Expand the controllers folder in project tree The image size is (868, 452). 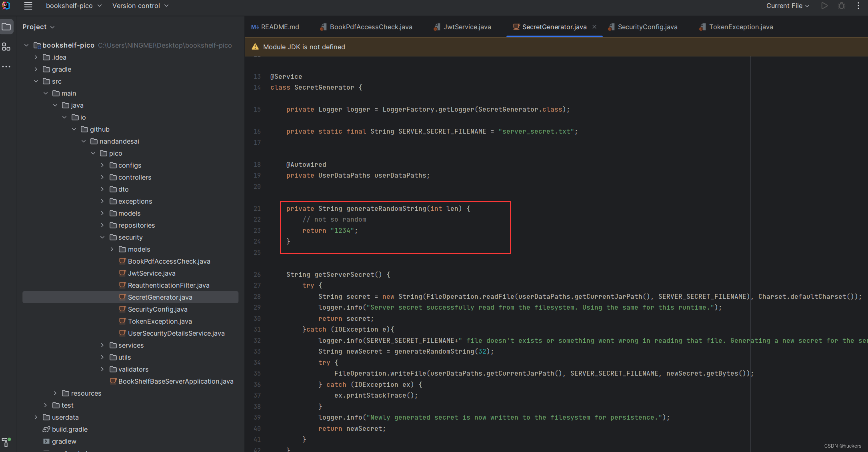pyautogui.click(x=103, y=177)
